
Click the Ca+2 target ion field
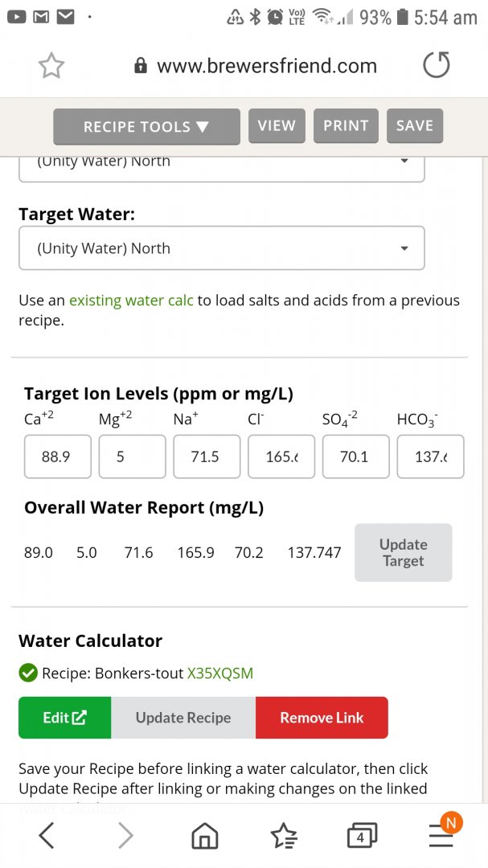[x=57, y=457]
